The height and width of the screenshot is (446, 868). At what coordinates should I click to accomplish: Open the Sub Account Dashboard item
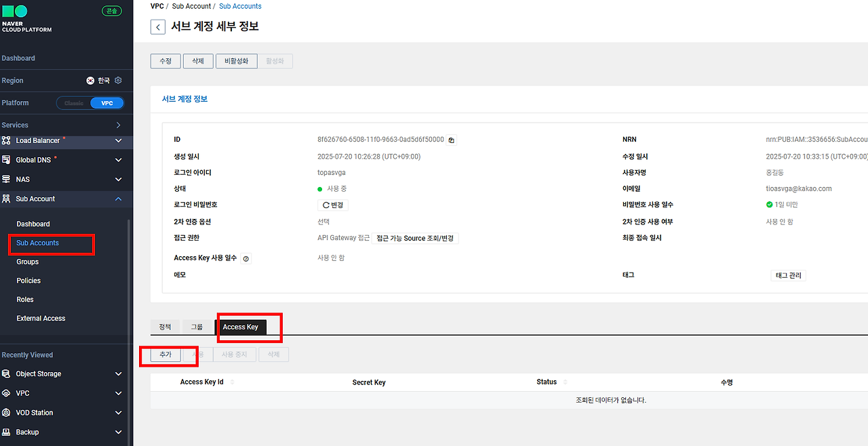(33, 224)
